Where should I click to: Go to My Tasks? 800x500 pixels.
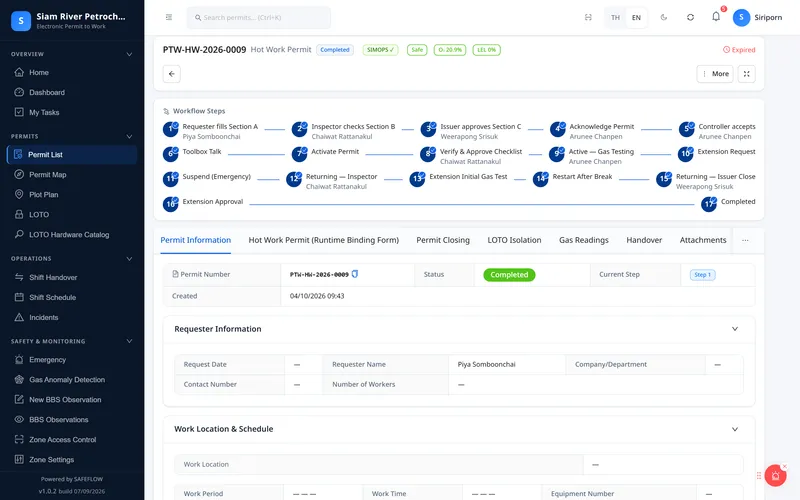[x=71, y=112]
